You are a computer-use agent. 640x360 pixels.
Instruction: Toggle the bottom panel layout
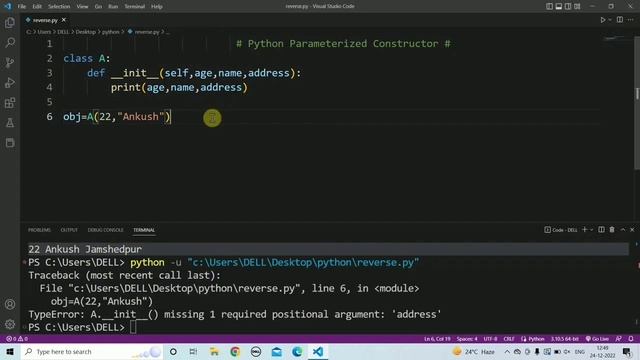coord(558,6)
